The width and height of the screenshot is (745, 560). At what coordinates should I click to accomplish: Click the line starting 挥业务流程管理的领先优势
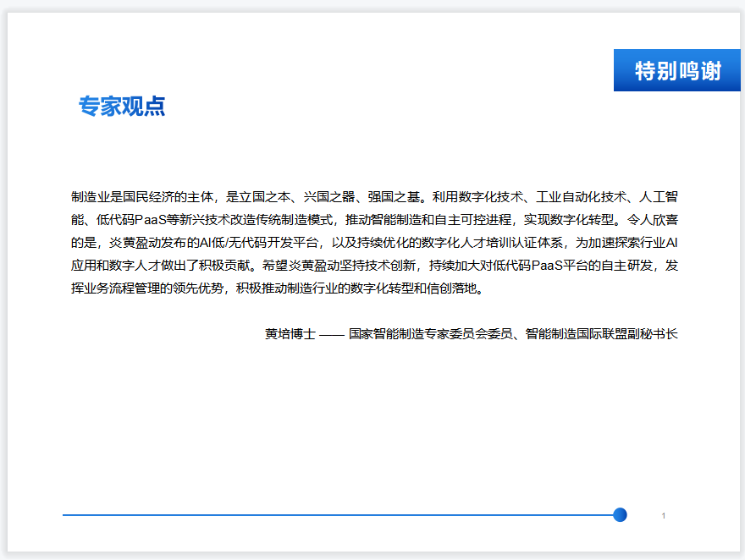tap(278, 288)
